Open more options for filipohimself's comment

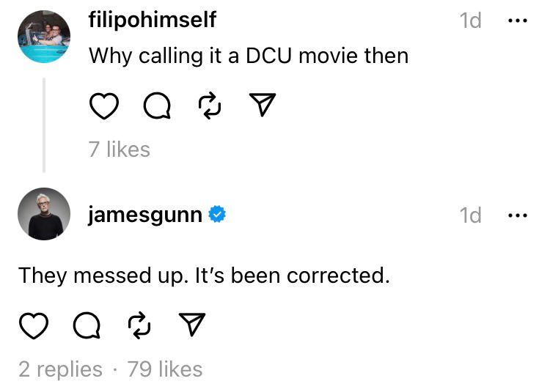coord(517,21)
